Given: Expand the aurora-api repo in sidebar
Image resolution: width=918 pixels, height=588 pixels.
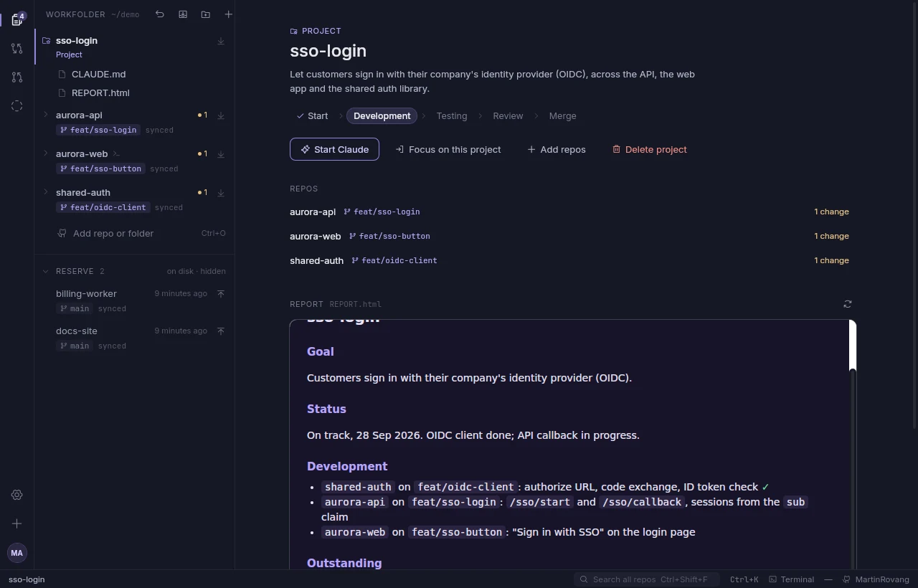Looking at the screenshot, I should point(46,115).
